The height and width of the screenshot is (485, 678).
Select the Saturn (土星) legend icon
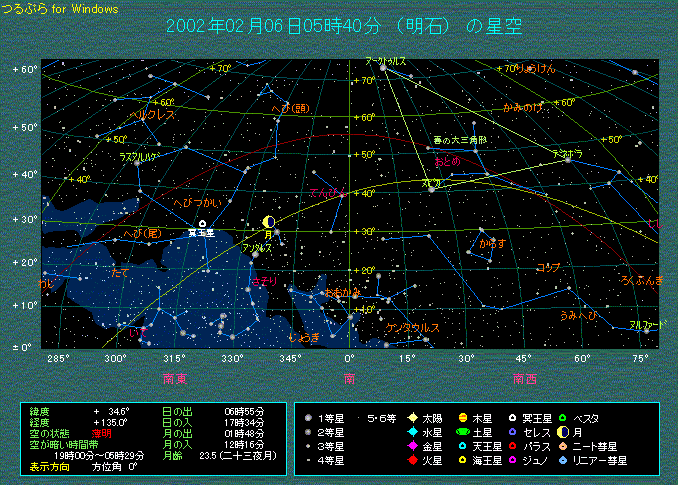(463, 431)
